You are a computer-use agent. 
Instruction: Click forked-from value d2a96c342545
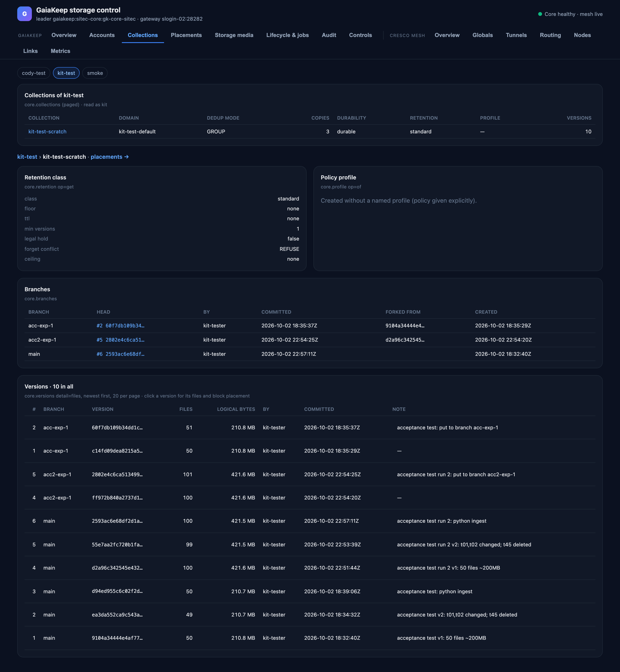pyautogui.click(x=405, y=340)
